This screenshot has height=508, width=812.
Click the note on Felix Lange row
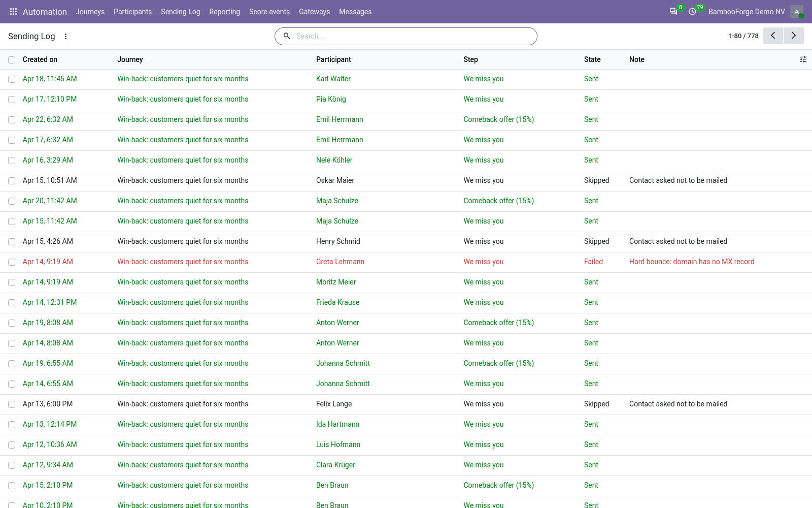click(678, 404)
